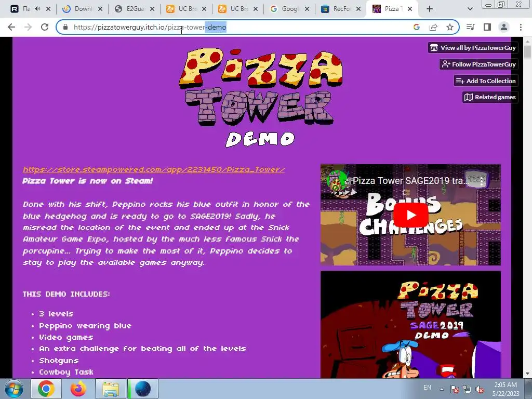532x399 pixels.
Task: Mute the first tab's audio speaker icon
Action: tap(37, 9)
